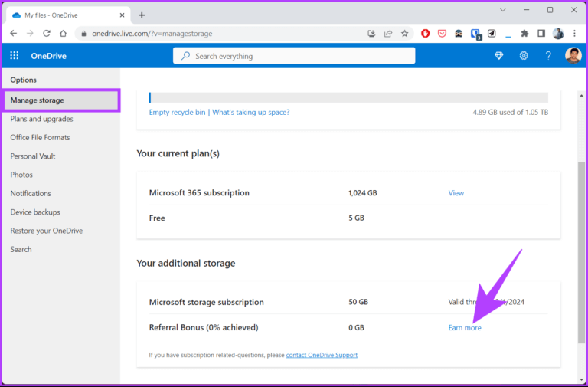Click What's taking up space link
The image size is (588, 387).
coord(251,112)
